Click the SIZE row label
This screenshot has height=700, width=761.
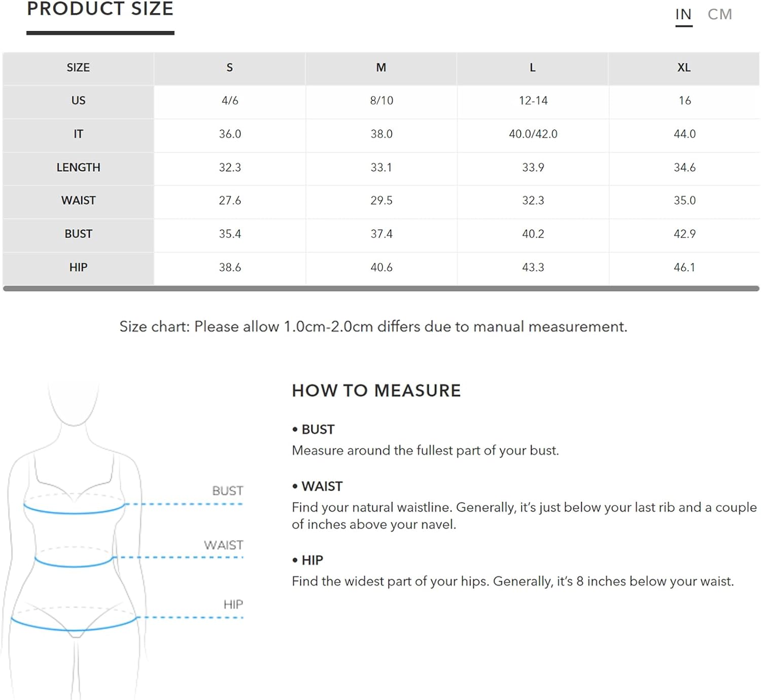78,67
